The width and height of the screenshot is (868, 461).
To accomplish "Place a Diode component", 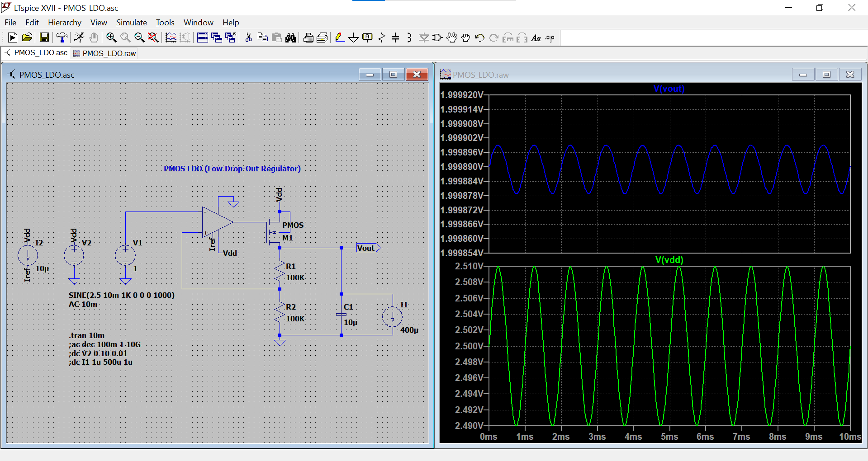I will (x=424, y=38).
